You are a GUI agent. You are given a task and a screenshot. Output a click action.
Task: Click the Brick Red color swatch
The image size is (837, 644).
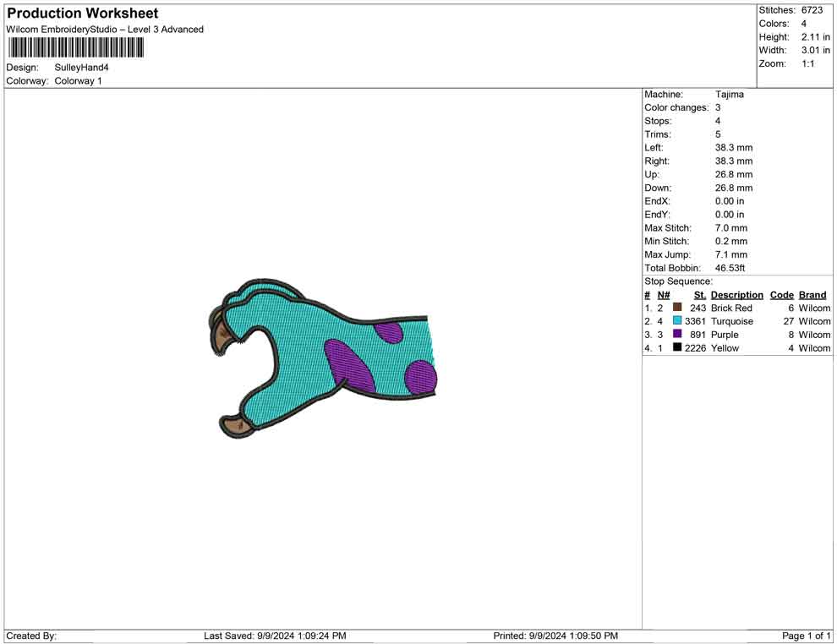coord(677,308)
